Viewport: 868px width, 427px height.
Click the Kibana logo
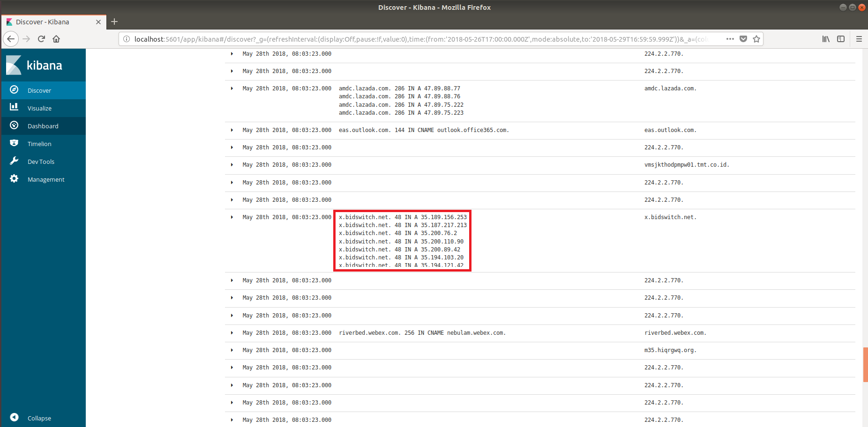point(34,65)
